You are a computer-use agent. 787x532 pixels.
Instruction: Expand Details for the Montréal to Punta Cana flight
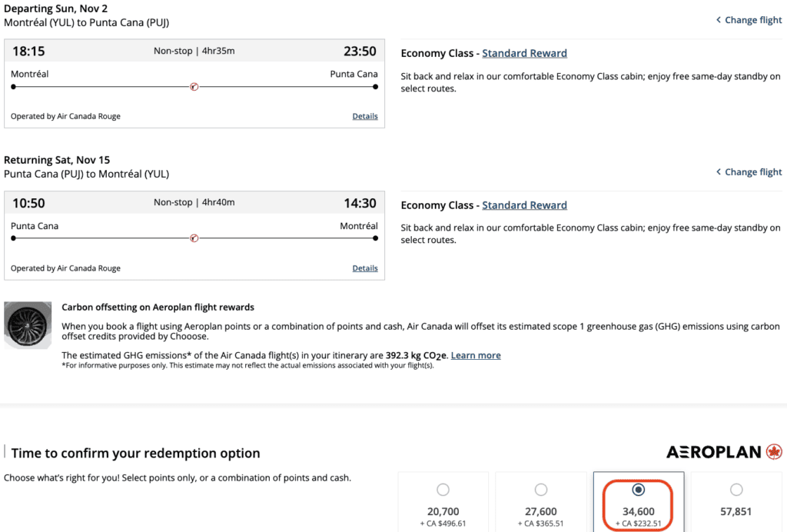[x=365, y=116]
